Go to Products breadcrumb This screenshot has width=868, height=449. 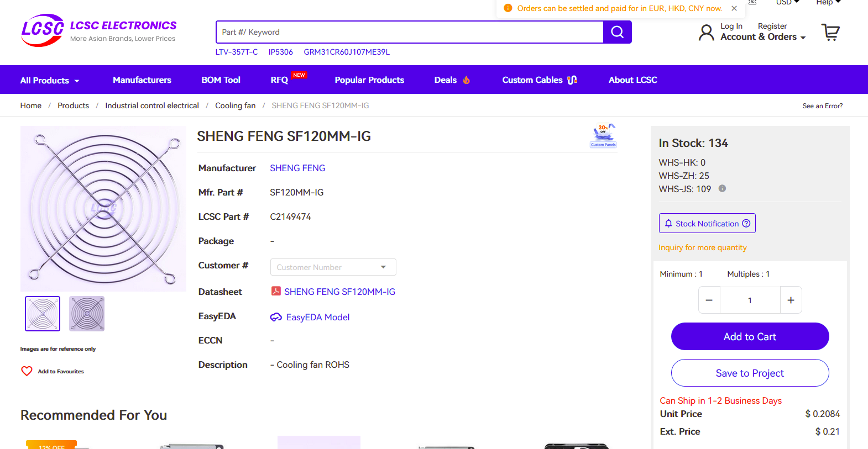[73, 105]
